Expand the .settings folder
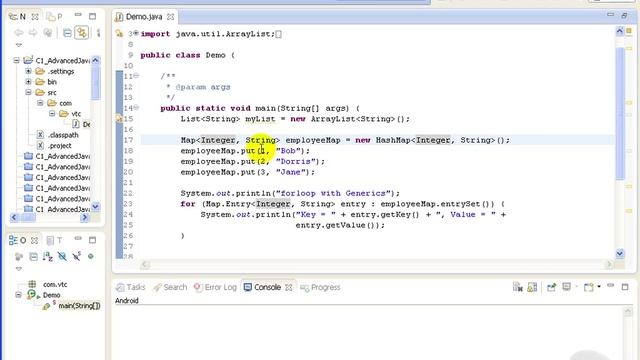Screen dimensions: 640x360 (x=28, y=71)
